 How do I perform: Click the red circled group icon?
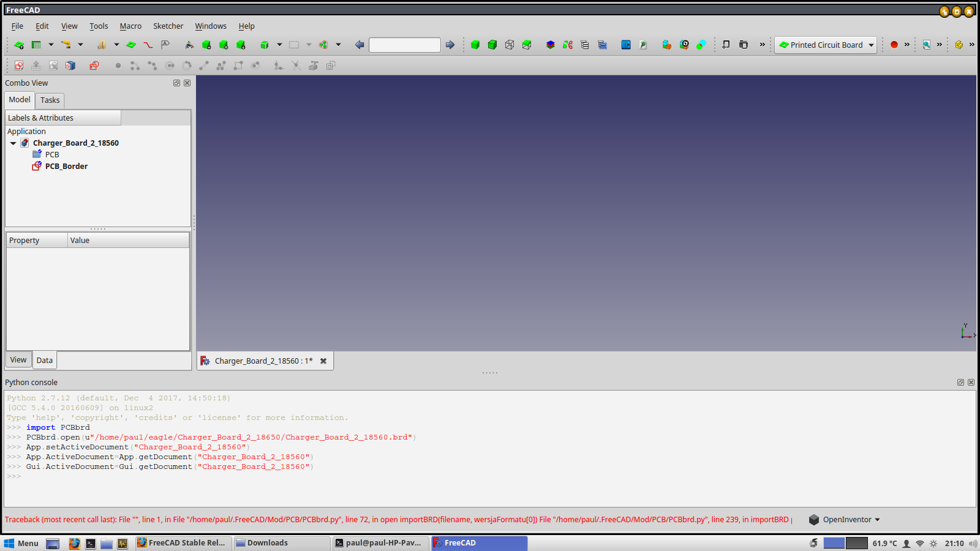(323, 45)
